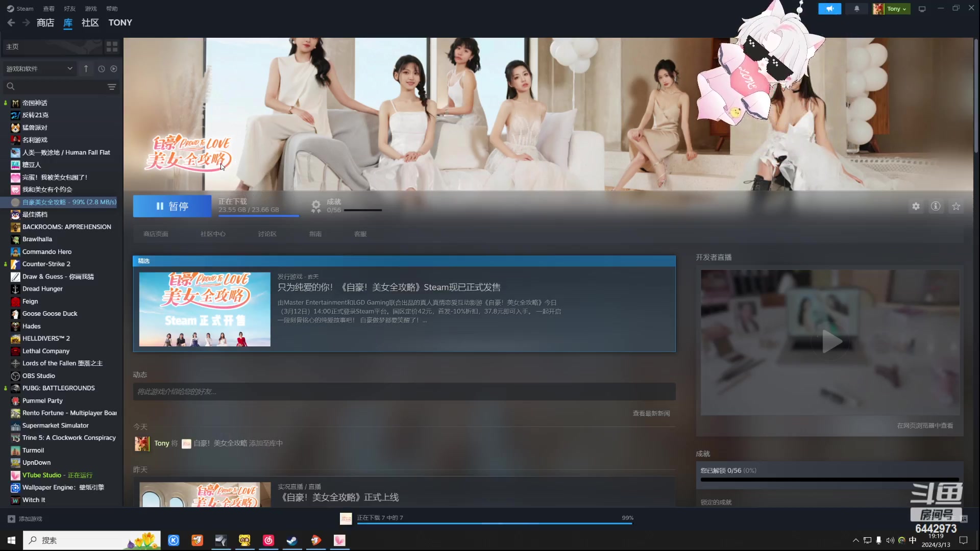This screenshot has height=551, width=980.
Task: Open the featured news thumbnail image
Action: click(x=205, y=309)
